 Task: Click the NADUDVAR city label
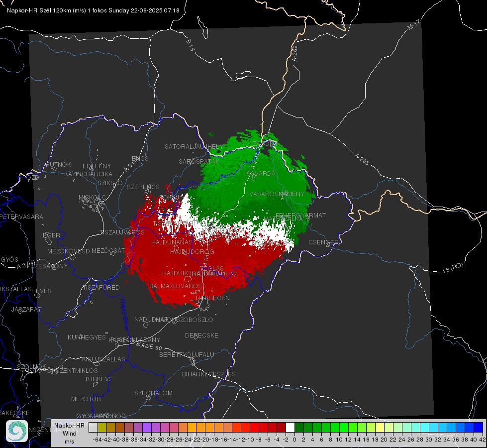coord(151,320)
